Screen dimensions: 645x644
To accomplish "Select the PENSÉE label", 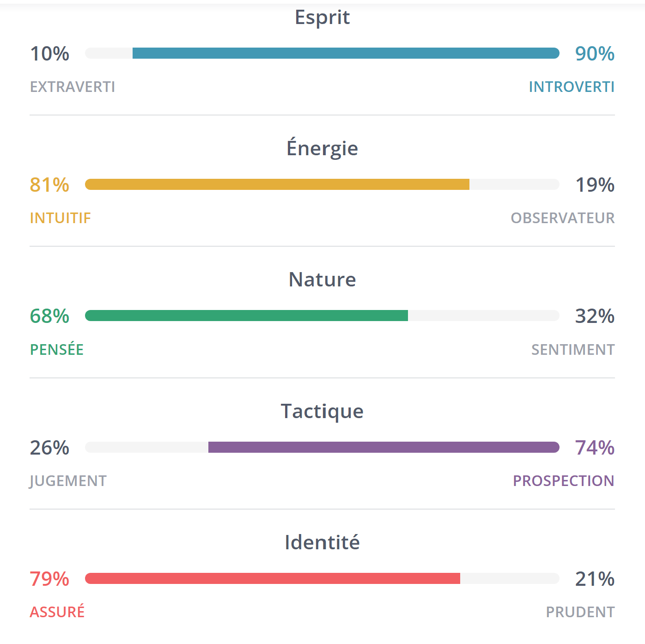I will point(57,349).
